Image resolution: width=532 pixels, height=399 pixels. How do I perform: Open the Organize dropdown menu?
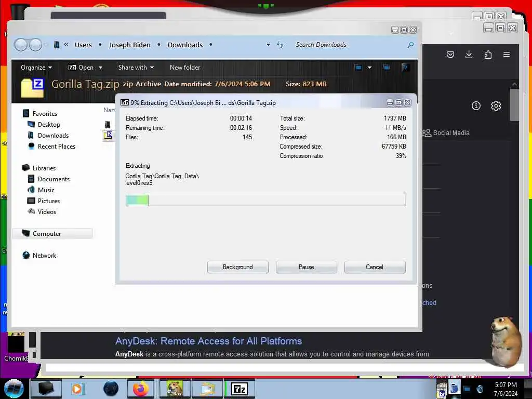[x=36, y=68]
